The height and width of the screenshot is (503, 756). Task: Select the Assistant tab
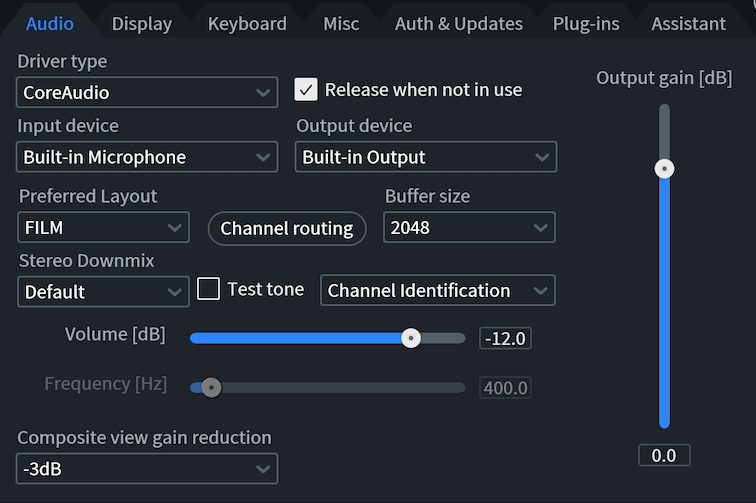(688, 24)
